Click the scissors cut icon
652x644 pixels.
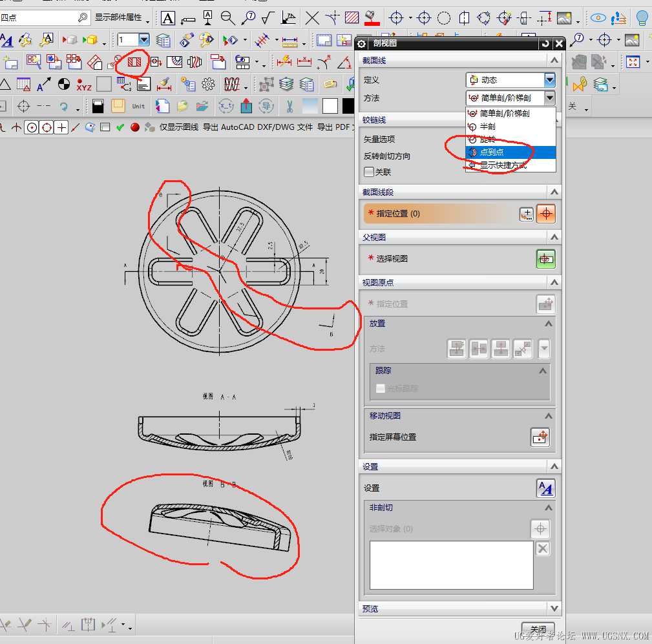(290, 107)
